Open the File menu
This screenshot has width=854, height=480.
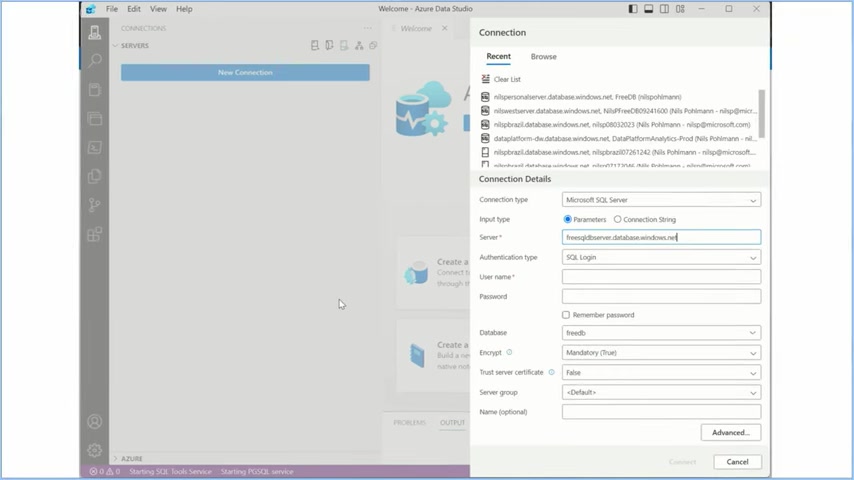click(x=112, y=9)
